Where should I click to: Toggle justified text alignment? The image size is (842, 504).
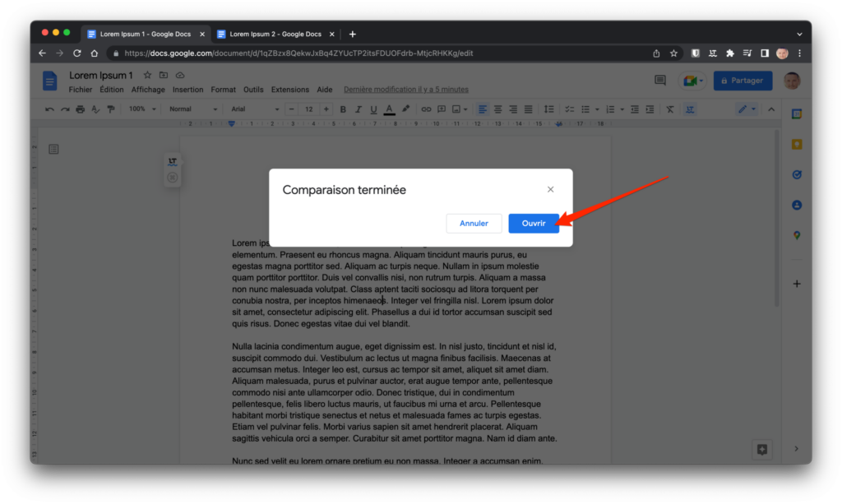tap(529, 109)
